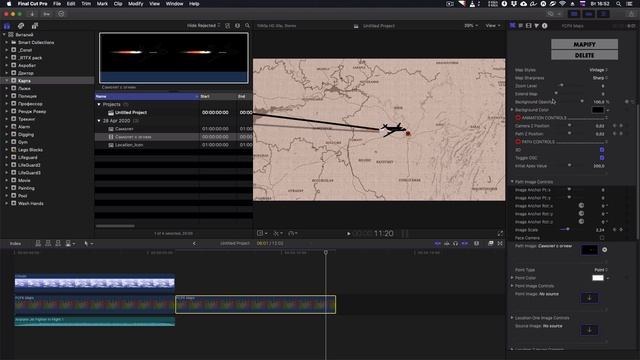Click the background tasks circular icon
This screenshot has width=640, height=360.
click(x=61, y=14)
